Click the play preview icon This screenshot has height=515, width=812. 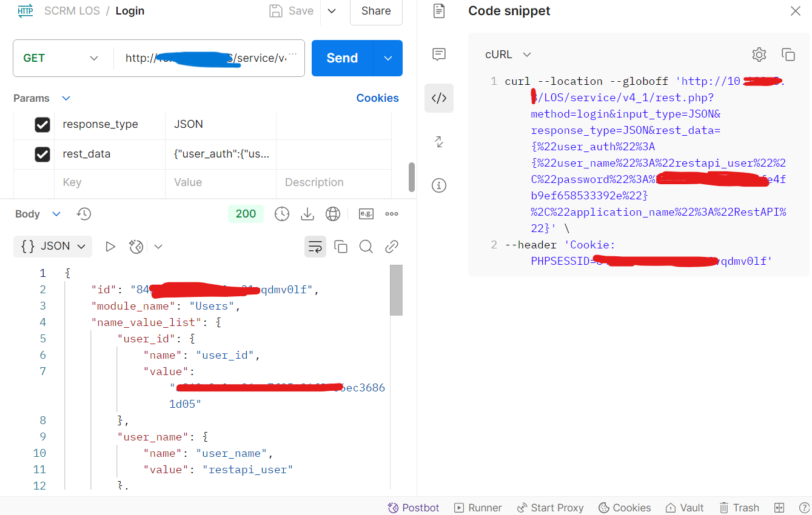(110, 247)
